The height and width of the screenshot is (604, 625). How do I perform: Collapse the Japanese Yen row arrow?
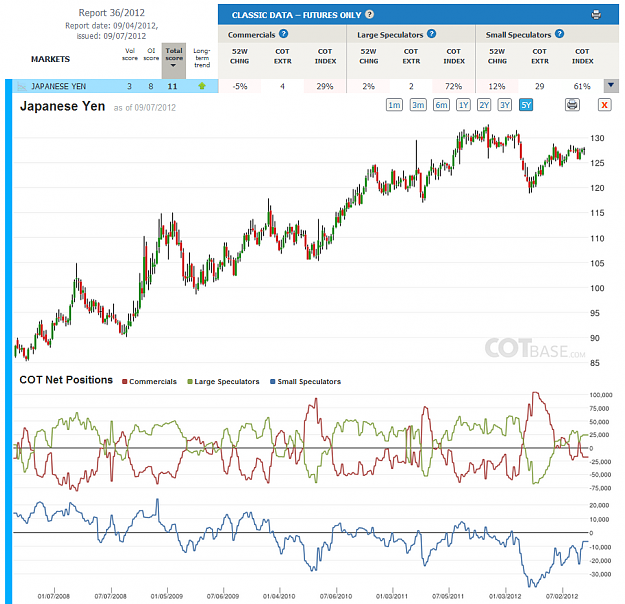pyautogui.click(x=611, y=85)
